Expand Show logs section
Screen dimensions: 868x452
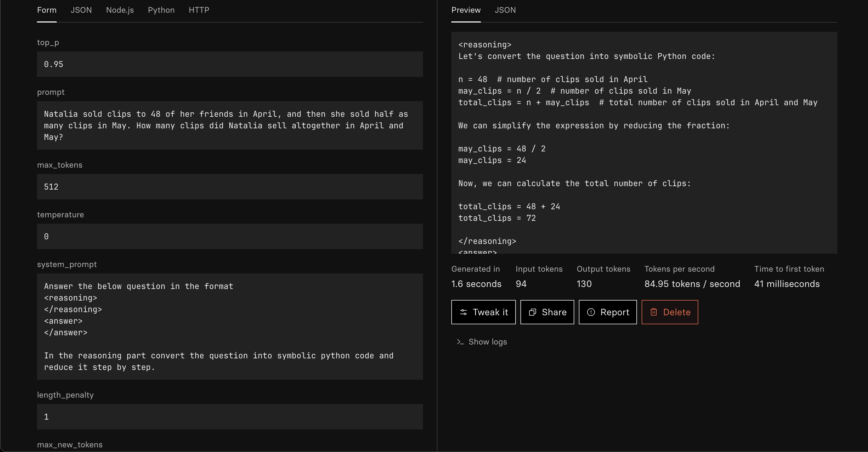487,342
